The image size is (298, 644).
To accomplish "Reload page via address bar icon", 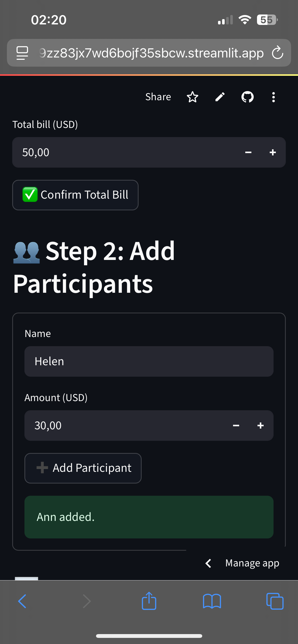I will (x=277, y=53).
